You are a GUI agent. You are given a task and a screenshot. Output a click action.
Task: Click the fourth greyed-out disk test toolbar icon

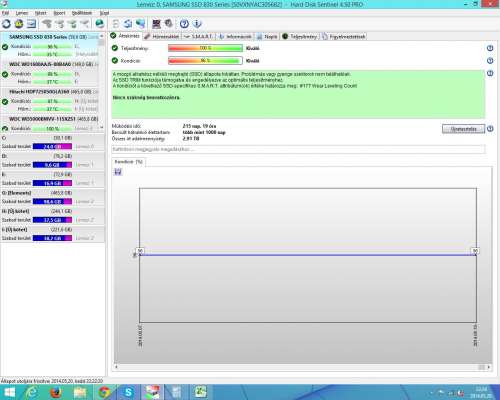(85, 24)
